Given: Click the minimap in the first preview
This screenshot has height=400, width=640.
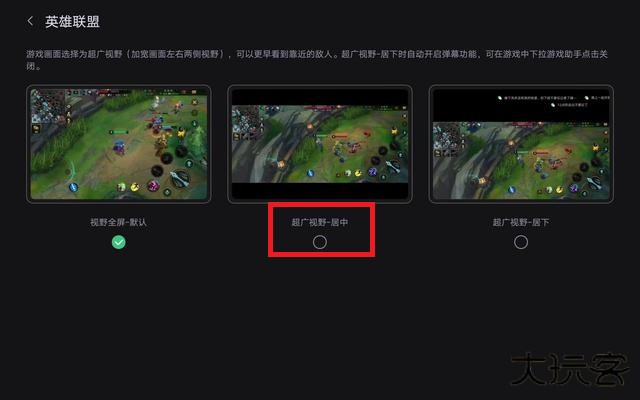Looking at the screenshot, I should click(x=47, y=106).
